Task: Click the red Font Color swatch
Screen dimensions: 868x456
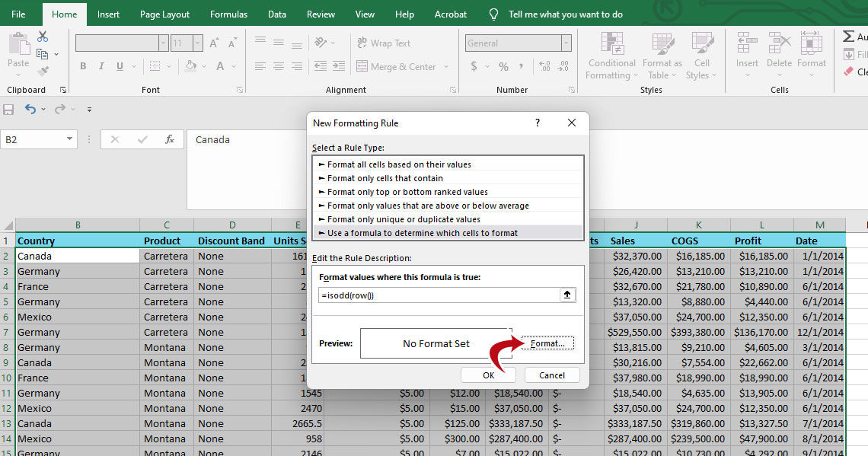Action: pos(219,67)
